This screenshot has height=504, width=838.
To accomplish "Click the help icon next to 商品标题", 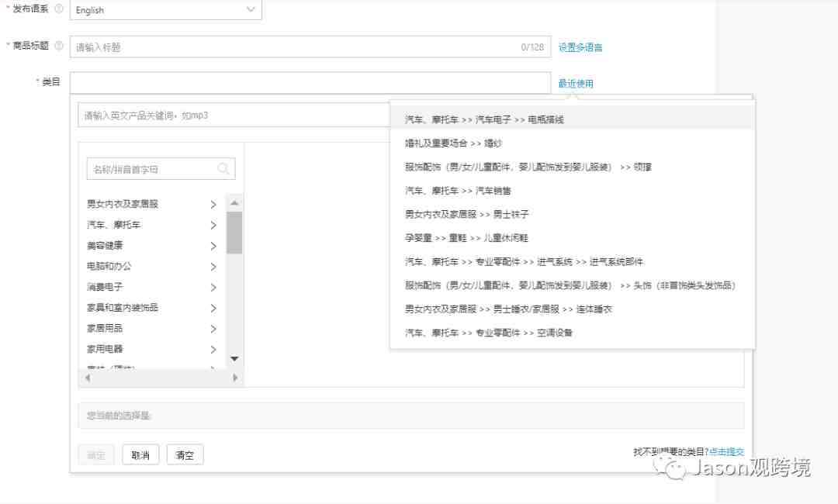I will [x=59, y=46].
